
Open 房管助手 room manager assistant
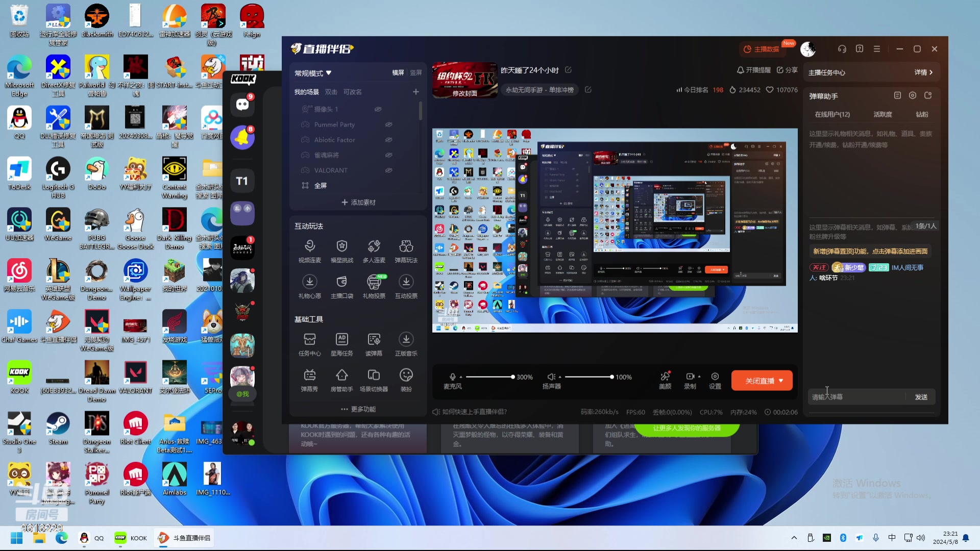tap(342, 380)
